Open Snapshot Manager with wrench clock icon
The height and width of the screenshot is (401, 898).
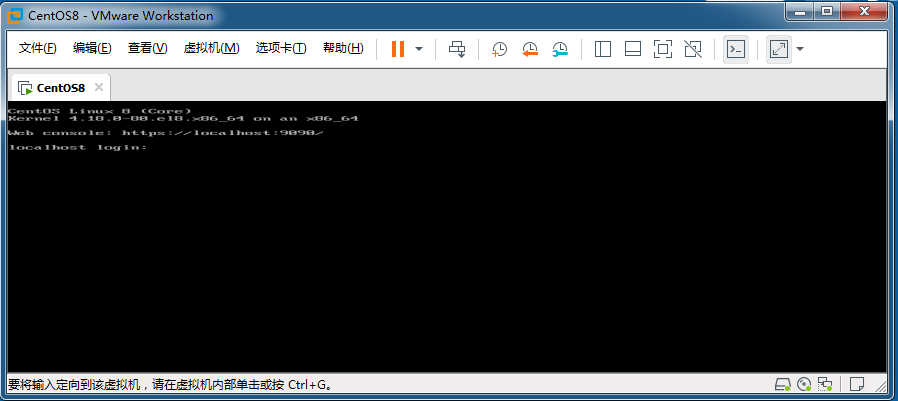coord(560,49)
